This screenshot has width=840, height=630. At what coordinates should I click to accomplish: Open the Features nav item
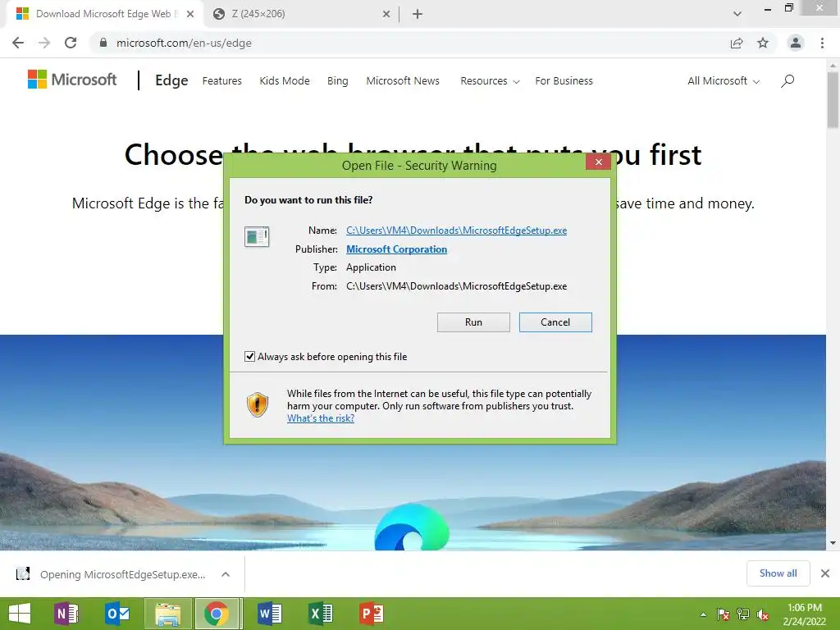point(221,81)
